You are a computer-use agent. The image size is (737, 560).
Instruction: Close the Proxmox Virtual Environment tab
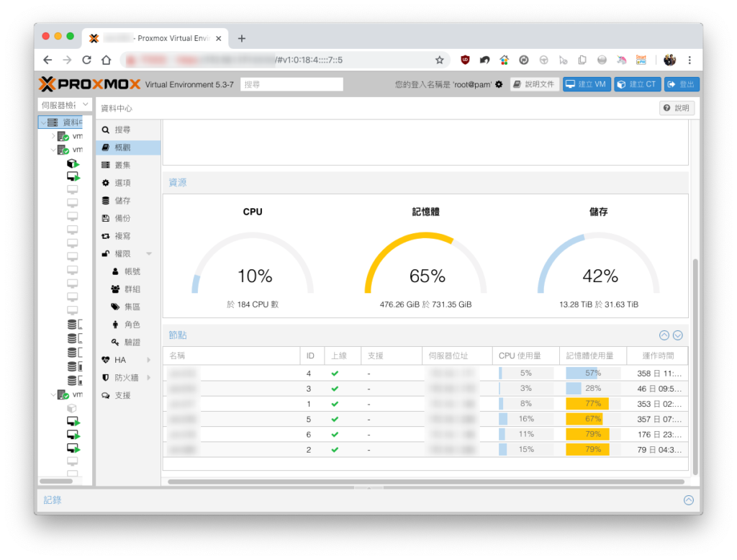(x=219, y=39)
